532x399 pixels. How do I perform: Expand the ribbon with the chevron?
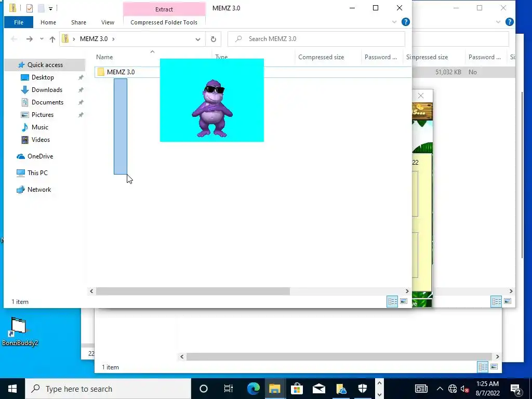394,22
